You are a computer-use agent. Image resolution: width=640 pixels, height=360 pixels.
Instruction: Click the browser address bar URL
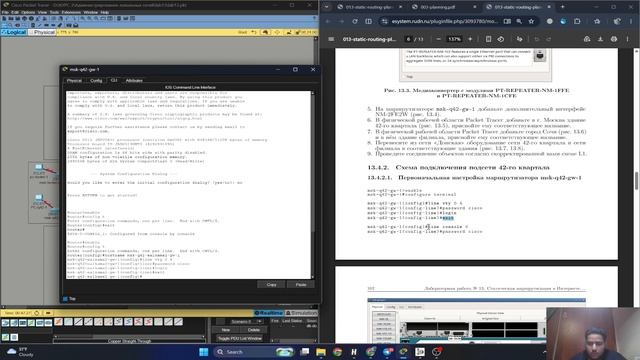point(445,21)
